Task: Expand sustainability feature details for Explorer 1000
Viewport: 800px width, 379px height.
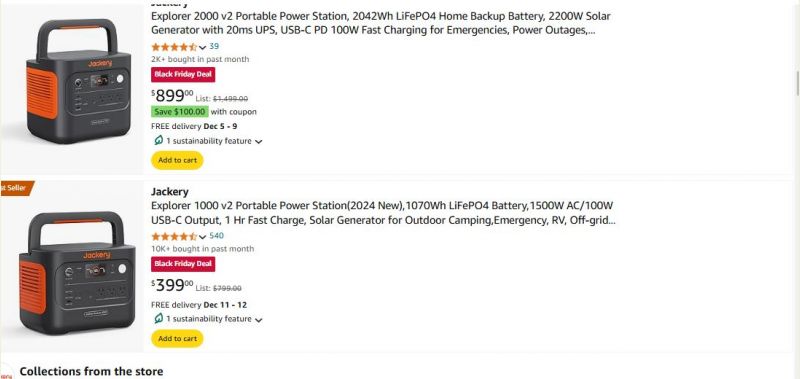Action: [258, 320]
